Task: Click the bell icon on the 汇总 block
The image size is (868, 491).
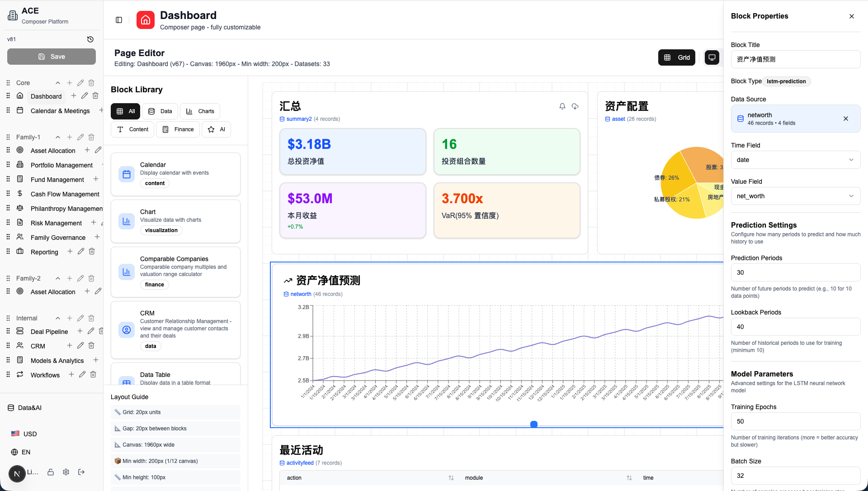Action: (x=562, y=106)
